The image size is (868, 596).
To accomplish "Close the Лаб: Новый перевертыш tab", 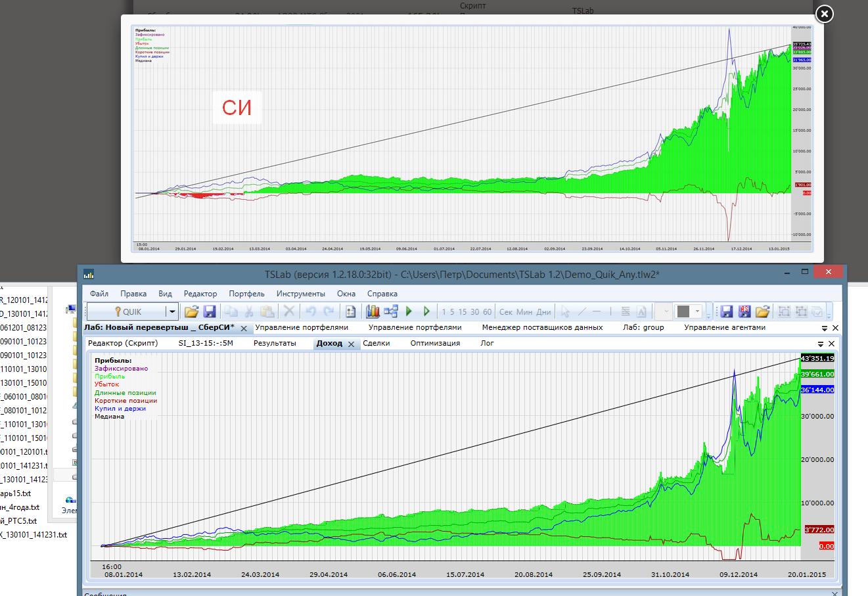I will [x=244, y=329].
